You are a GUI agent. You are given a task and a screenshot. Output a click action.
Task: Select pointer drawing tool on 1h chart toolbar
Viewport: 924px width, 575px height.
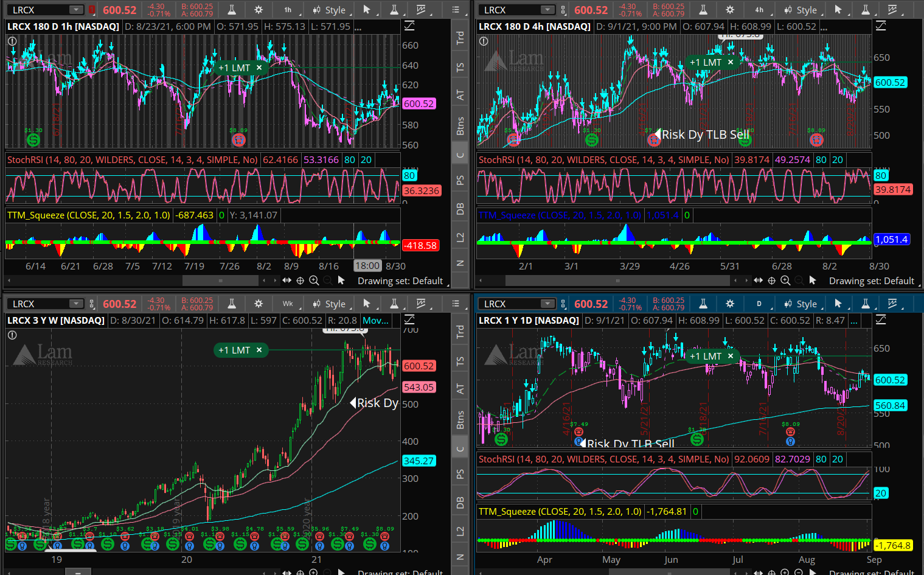tap(367, 10)
